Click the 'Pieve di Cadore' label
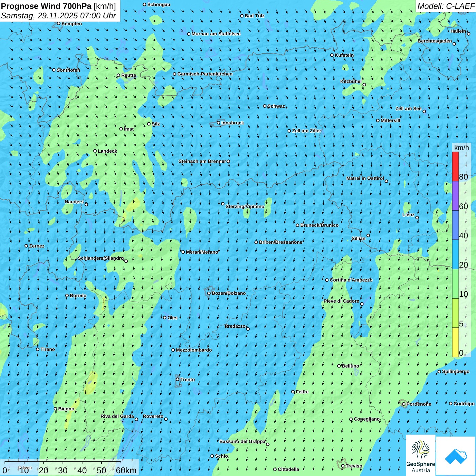The height and width of the screenshot is (476, 476). tap(341, 301)
